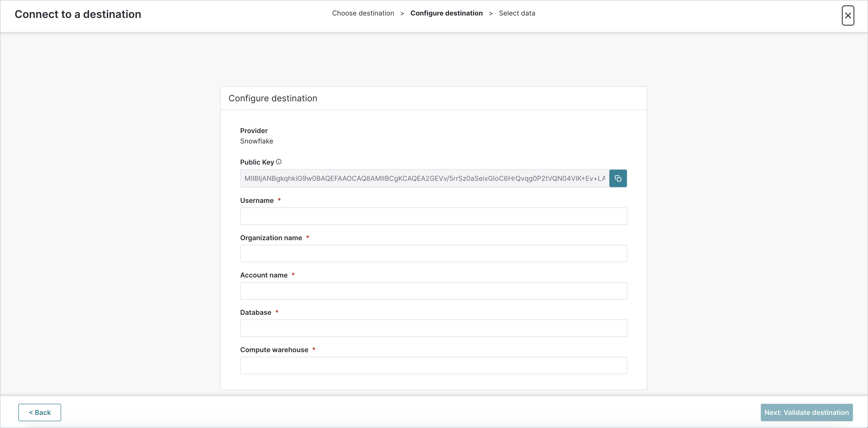Screen dimensions: 868x428
Task: Click the Compute warehouse label
Action: click(x=274, y=349)
